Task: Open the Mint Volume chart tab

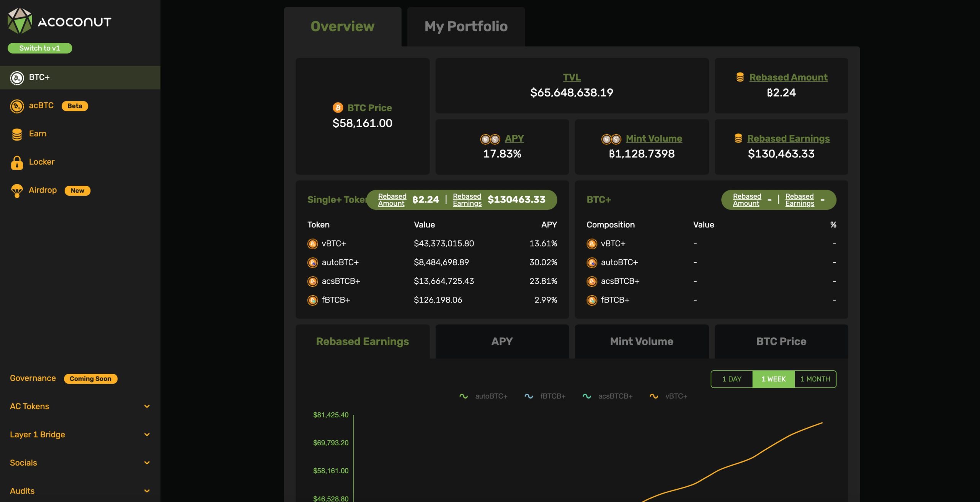Action: [641, 342]
